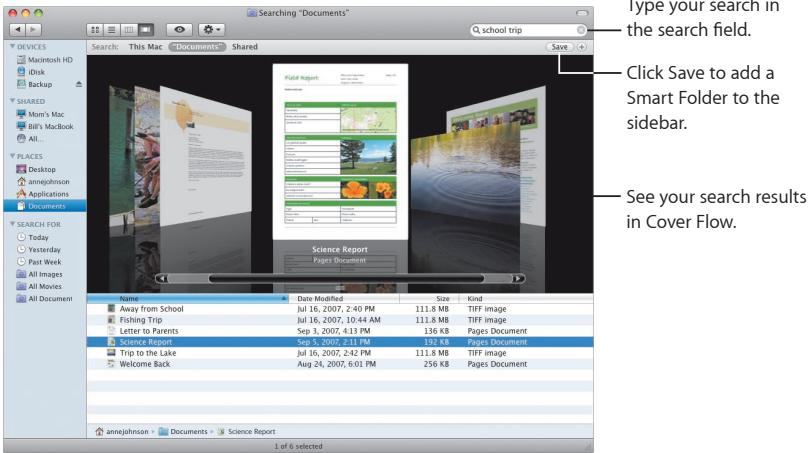Show the Past Week saved search
809x453 pixels.
coord(39,262)
